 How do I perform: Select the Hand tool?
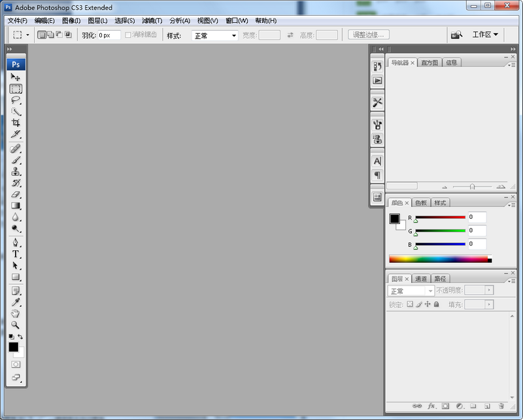(x=16, y=314)
